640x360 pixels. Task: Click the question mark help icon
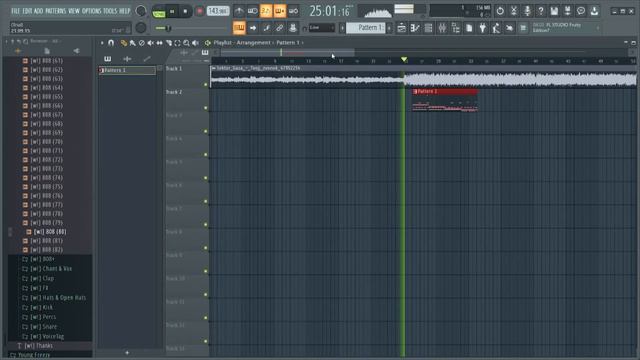(540, 11)
